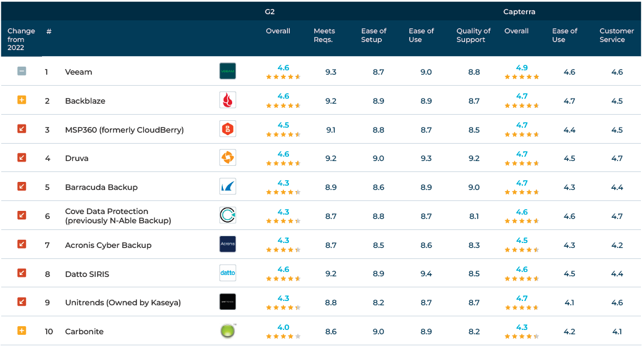Screen dimensions: 644x349
Task: Click the Quality of Support column header
Action: click(473, 35)
